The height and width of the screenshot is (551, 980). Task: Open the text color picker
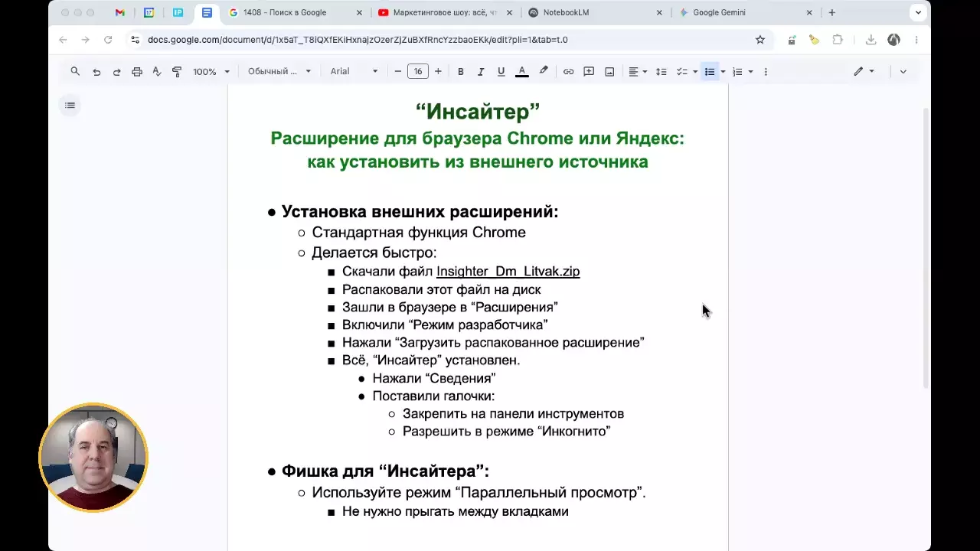coord(522,72)
